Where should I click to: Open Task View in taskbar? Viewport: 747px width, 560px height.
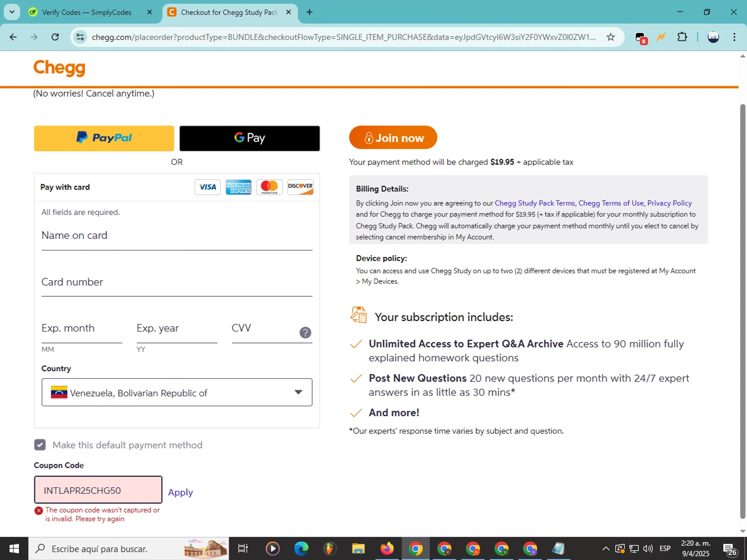pyautogui.click(x=243, y=549)
